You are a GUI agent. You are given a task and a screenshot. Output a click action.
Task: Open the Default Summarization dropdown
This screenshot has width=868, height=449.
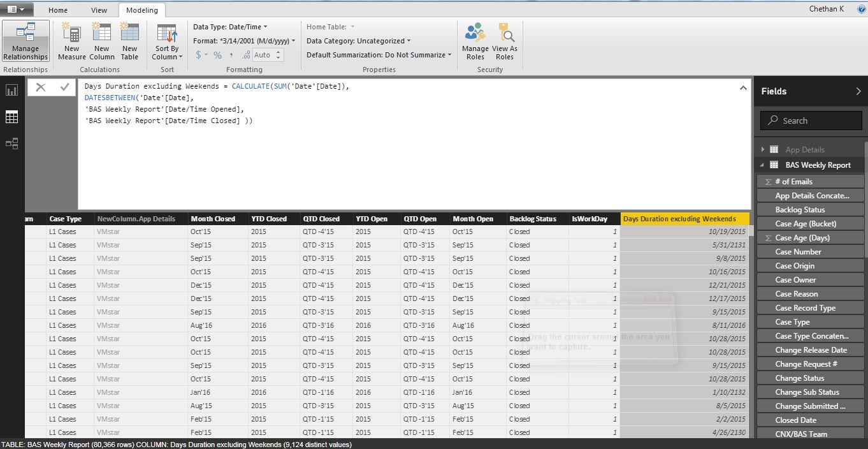pyautogui.click(x=451, y=55)
